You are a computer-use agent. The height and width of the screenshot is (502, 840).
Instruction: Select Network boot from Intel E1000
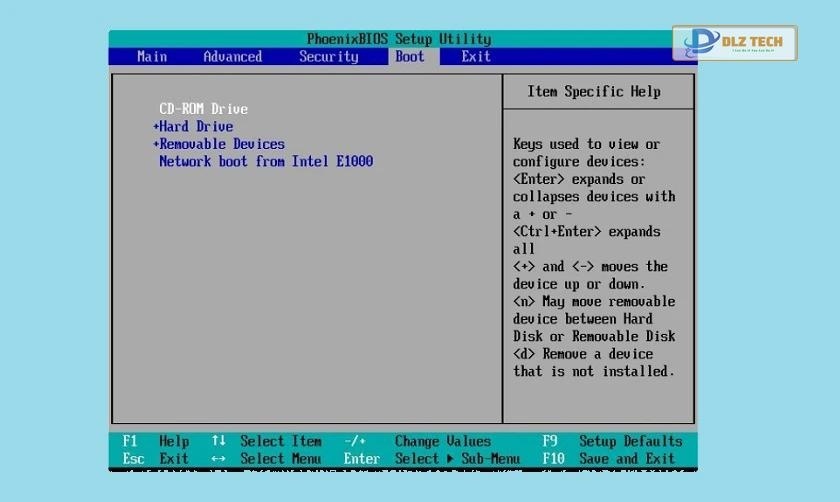(266, 161)
